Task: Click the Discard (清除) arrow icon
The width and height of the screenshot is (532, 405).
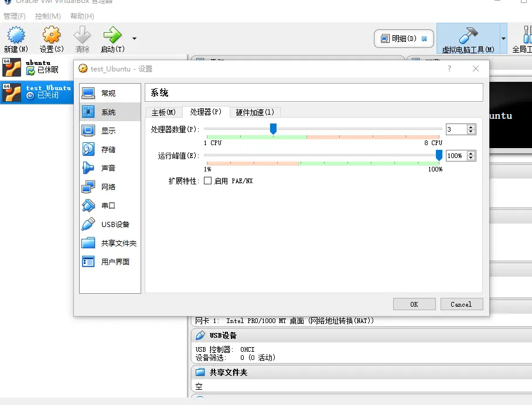Action: (x=82, y=35)
